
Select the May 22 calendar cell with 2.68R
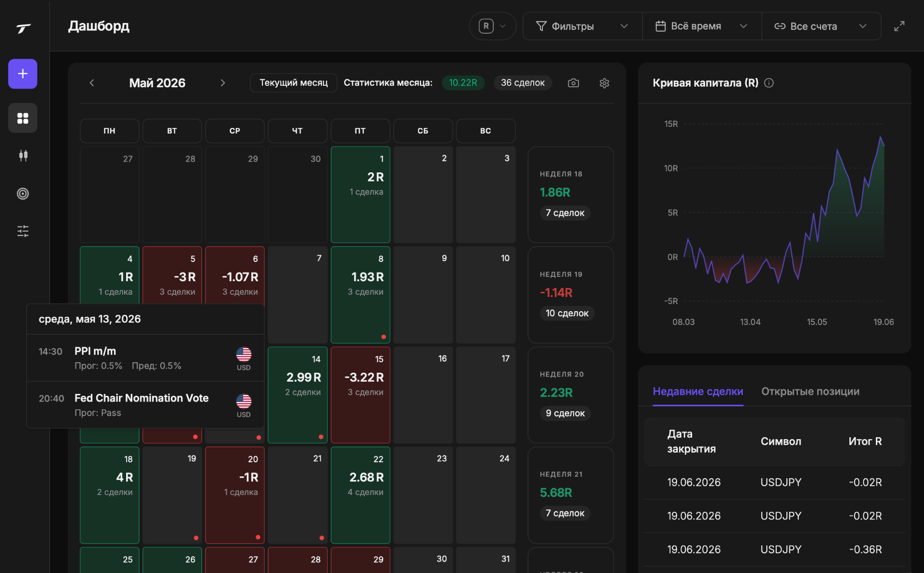(360, 495)
